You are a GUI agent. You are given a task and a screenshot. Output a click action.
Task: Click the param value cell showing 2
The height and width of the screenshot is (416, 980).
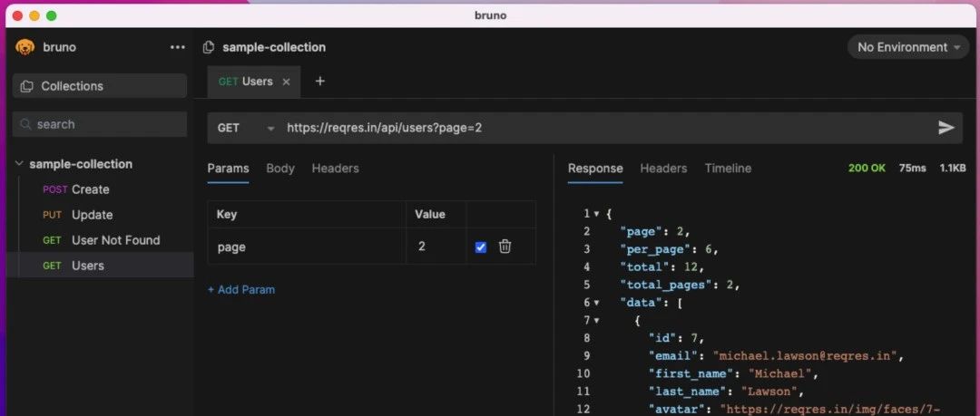436,247
